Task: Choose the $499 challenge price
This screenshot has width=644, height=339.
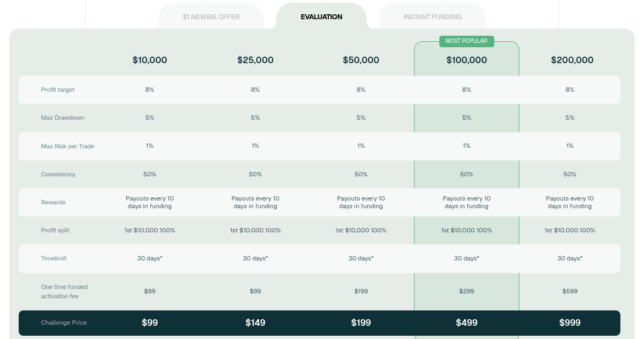Action: (466, 323)
